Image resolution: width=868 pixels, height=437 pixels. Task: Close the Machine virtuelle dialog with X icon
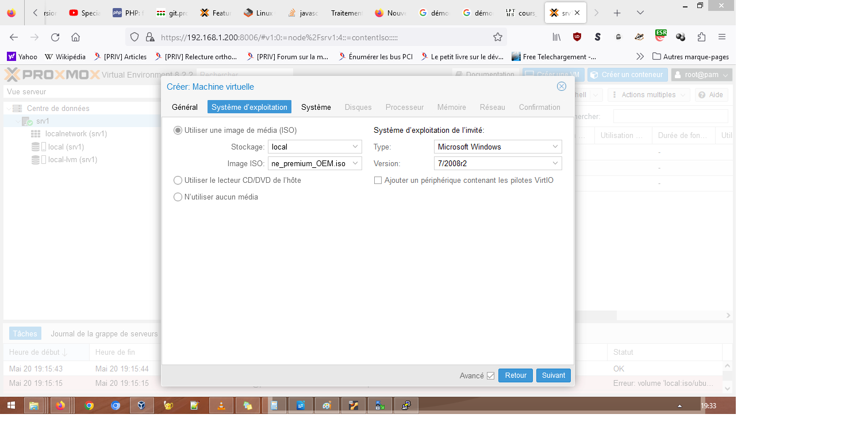coord(562,86)
